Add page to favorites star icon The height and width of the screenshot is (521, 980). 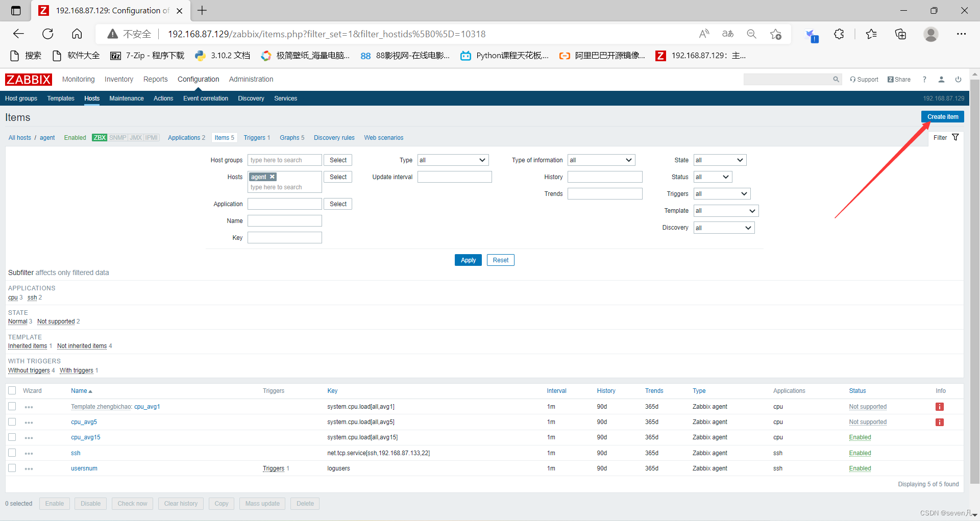[776, 34]
